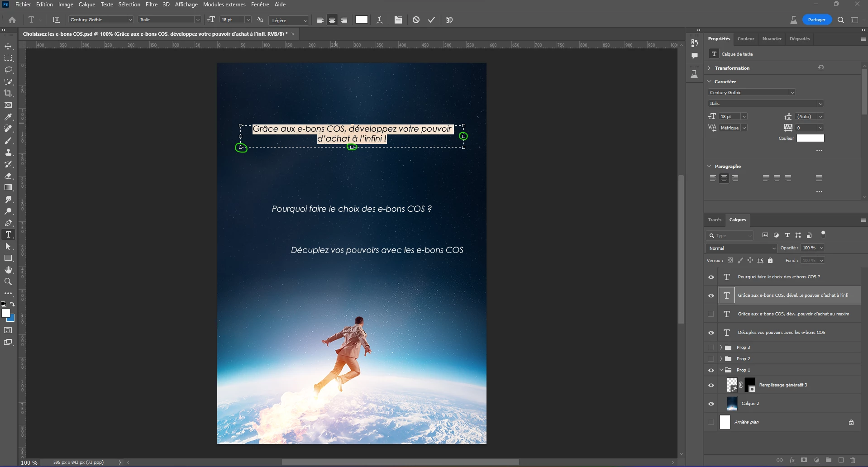
Task: Select the Path Selection tool
Action: [x=8, y=247]
